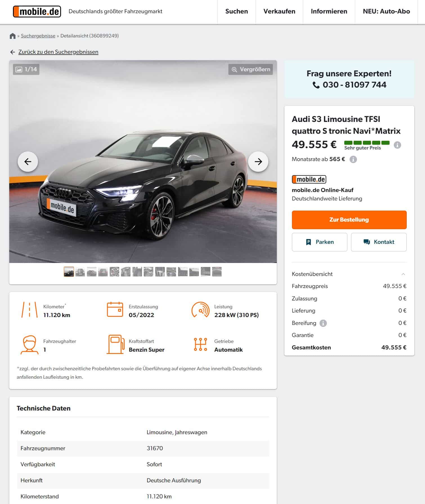Click the Verfügbarkeit Sofort value

[154, 464]
